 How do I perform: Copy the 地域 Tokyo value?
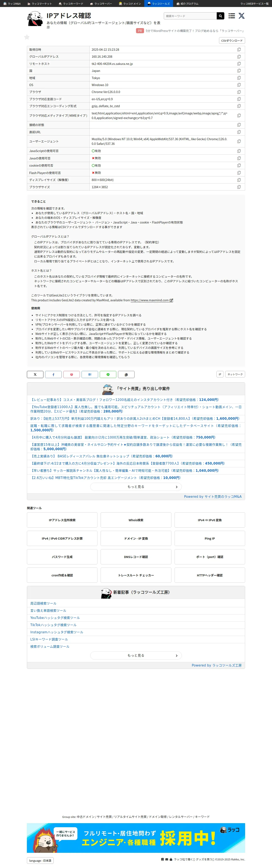239,78
